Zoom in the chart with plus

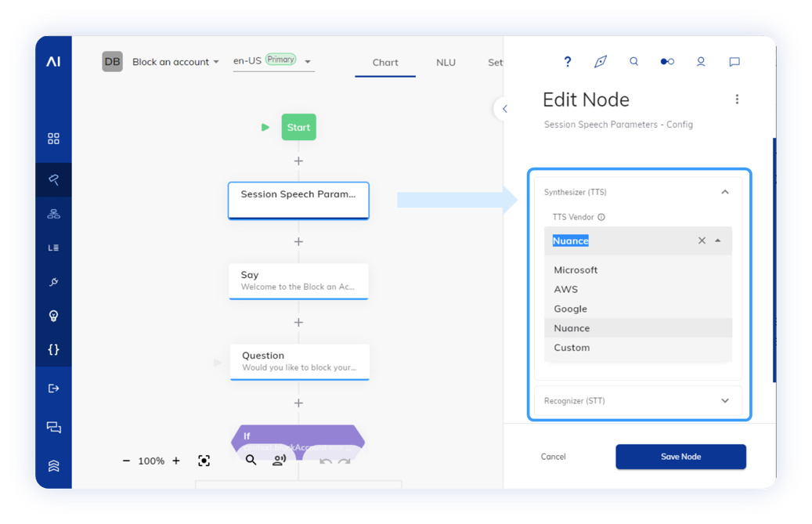176,461
